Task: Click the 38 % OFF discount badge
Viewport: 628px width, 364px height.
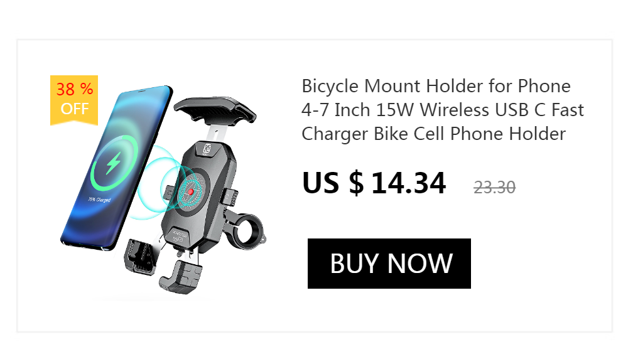Action: click(74, 100)
